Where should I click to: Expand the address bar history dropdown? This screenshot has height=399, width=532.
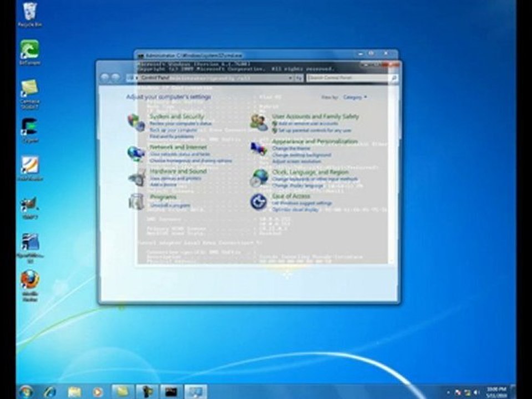tap(290, 78)
